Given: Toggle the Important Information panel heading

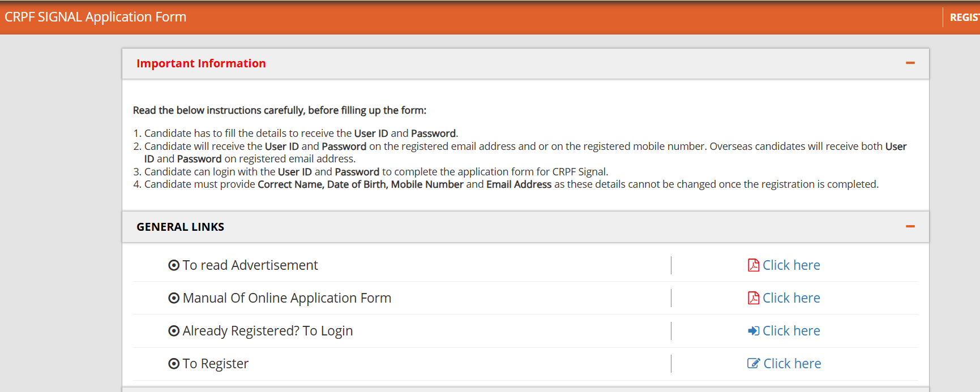Looking at the screenshot, I should 201,63.
